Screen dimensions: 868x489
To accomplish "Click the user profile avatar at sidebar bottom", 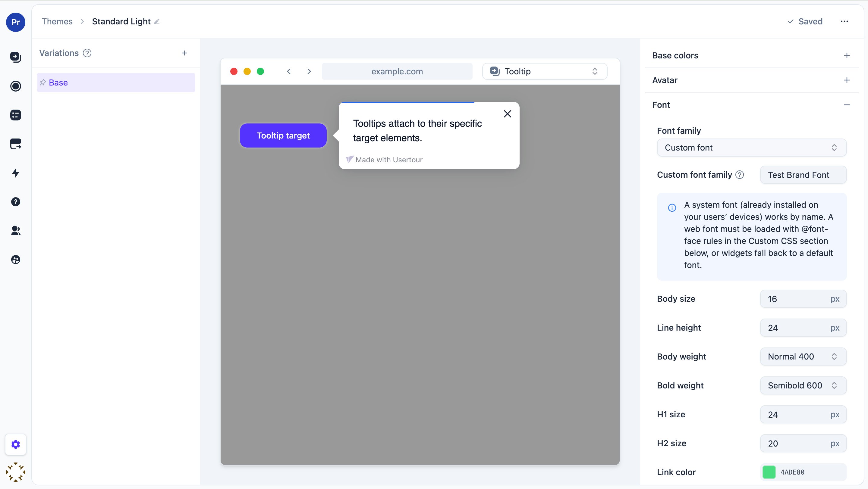I will coord(15,472).
